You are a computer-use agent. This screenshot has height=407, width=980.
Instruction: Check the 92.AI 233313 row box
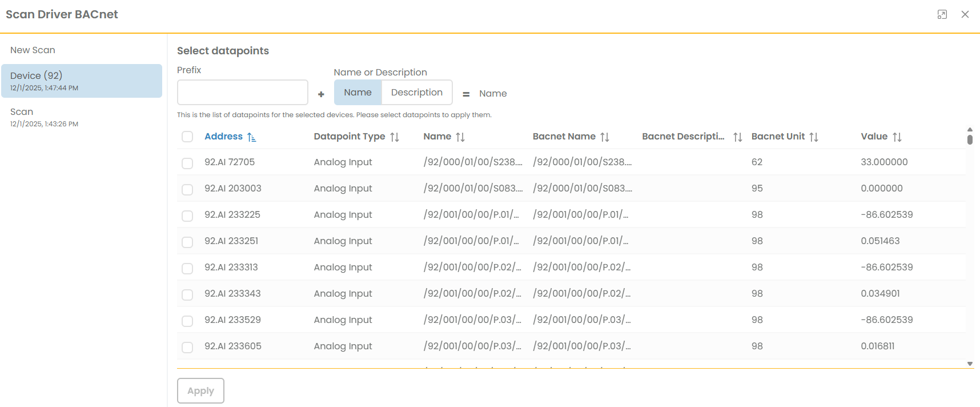pyautogui.click(x=187, y=268)
